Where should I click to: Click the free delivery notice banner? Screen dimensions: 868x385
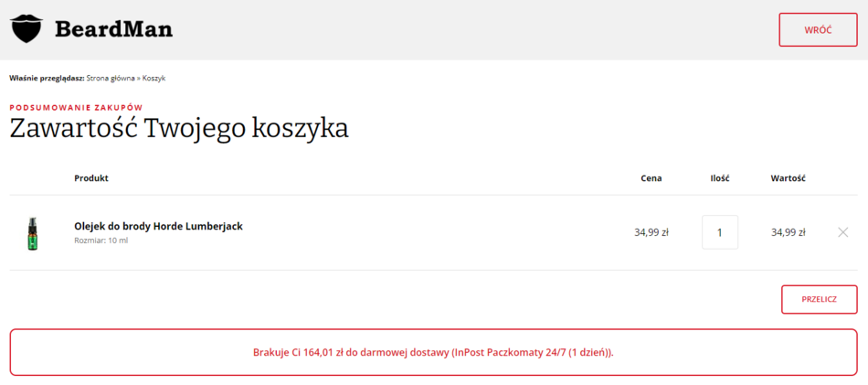click(433, 352)
